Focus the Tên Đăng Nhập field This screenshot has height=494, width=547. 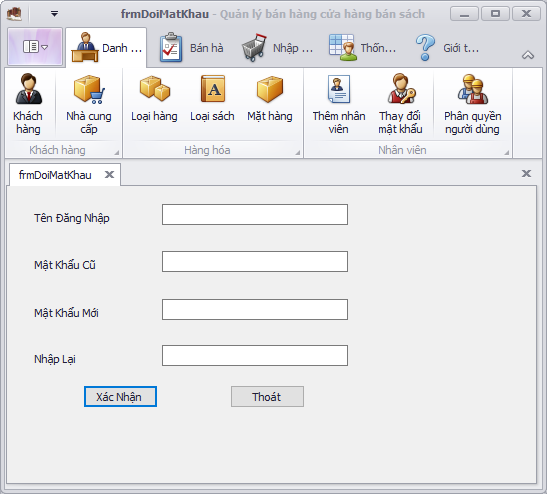coord(255,215)
